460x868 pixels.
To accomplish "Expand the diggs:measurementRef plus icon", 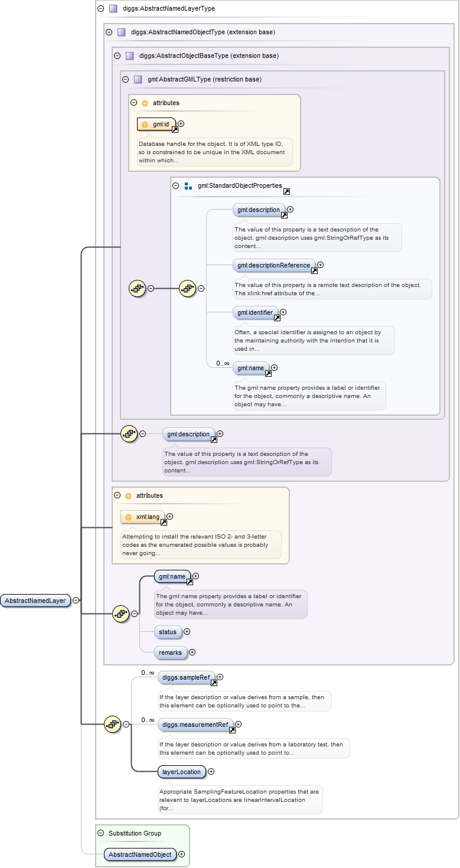I will (239, 725).
